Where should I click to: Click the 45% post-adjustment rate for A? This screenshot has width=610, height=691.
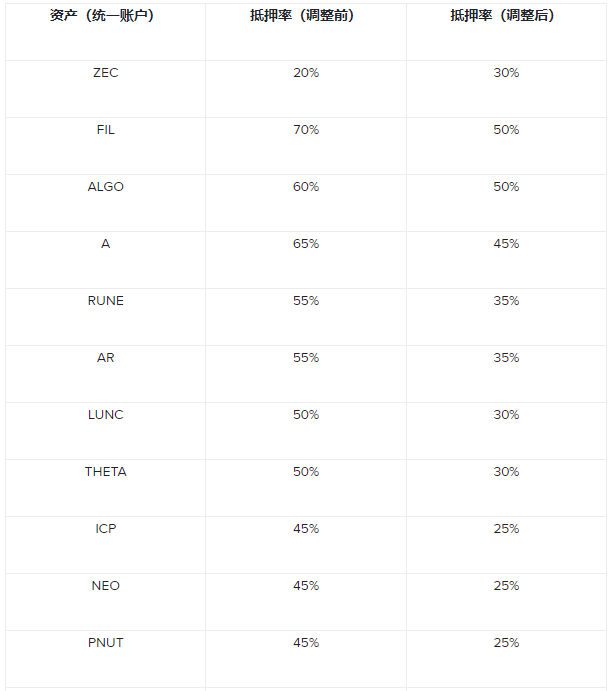(505, 244)
